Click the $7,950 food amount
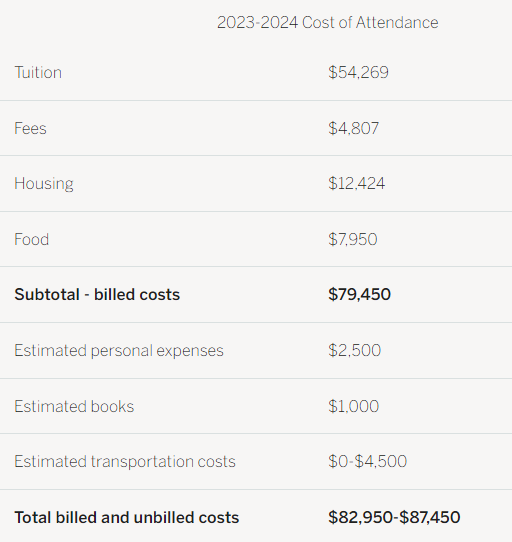This screenshot has width=512, height=542. click(353, 239)
